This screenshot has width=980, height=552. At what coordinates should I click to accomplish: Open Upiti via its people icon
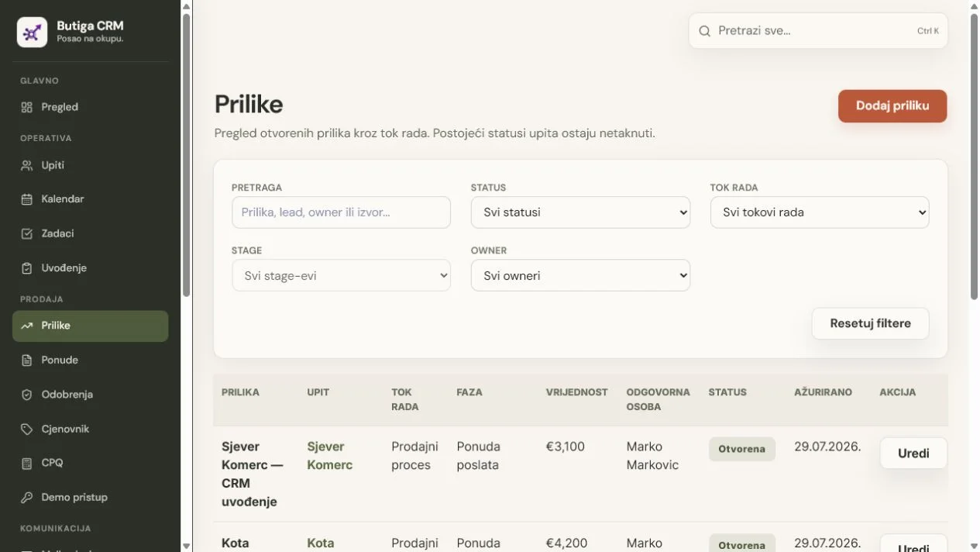pos(27,165)
